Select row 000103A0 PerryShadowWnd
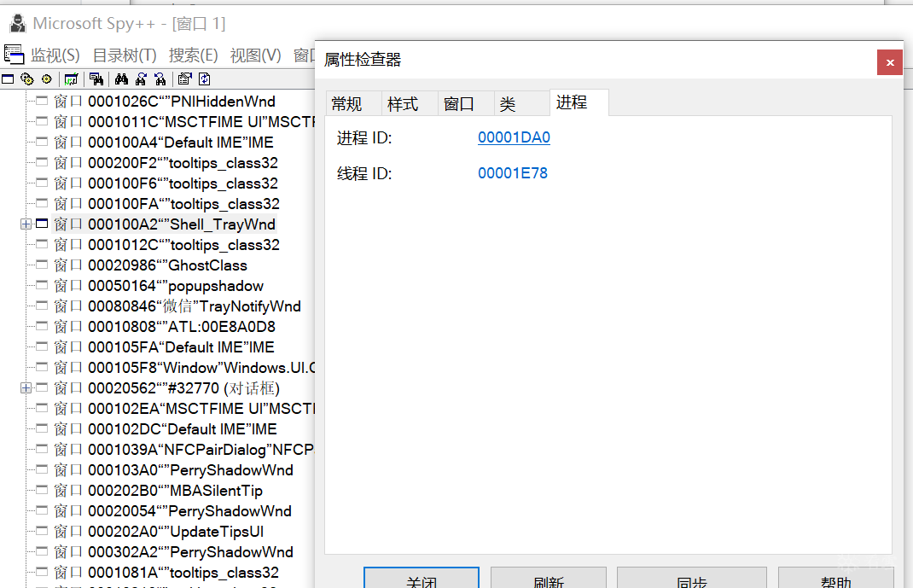Image resolution: width=913 pixels, height=588 pixels. 173,470
